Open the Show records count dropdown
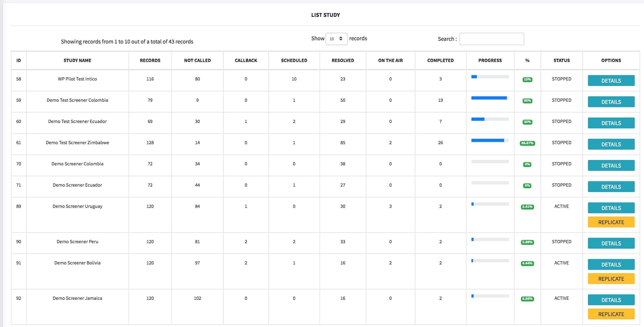The width and height of the screenshot is (644, 327). (x=336, y=39)
